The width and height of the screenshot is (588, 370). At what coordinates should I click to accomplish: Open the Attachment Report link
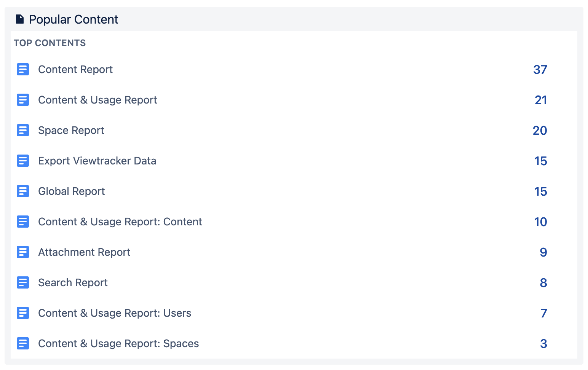click(x=84, y=252)
